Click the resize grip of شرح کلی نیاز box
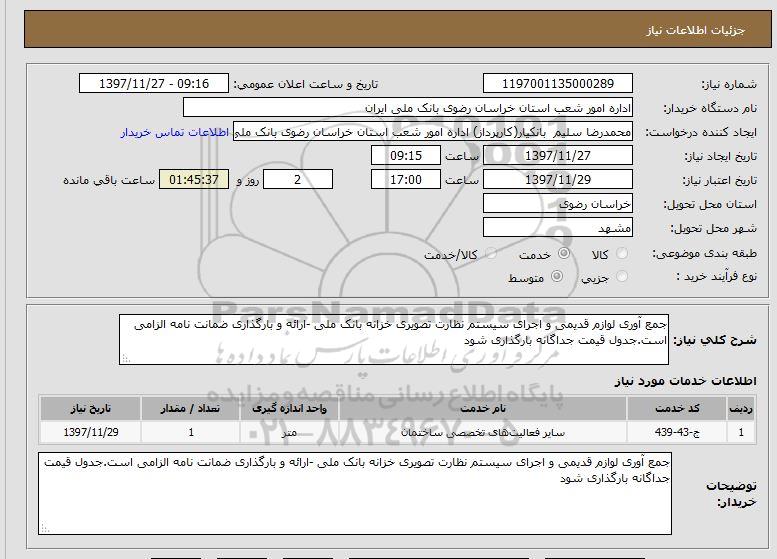Viewport: 777px width, 559px height. coord(125,359)
